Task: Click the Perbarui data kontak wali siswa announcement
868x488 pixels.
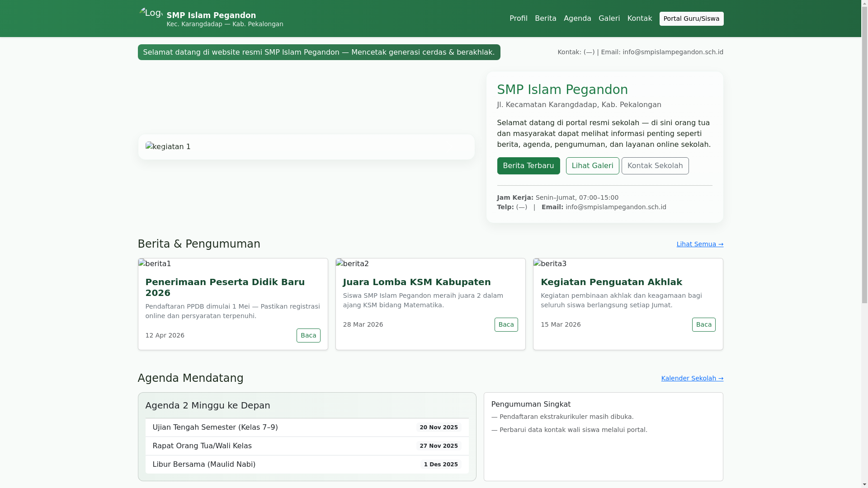Action: click(569, 430)
